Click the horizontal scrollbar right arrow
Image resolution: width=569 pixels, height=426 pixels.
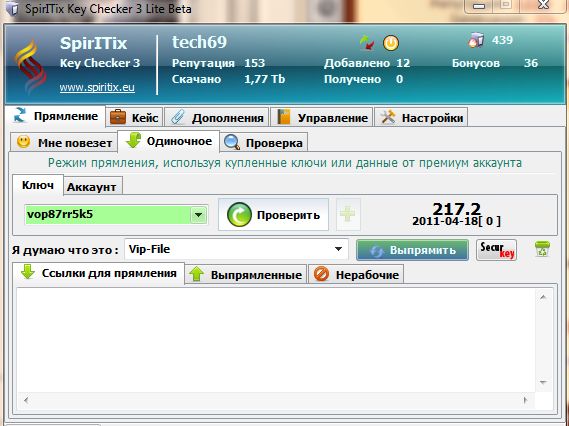coord(525,400)
